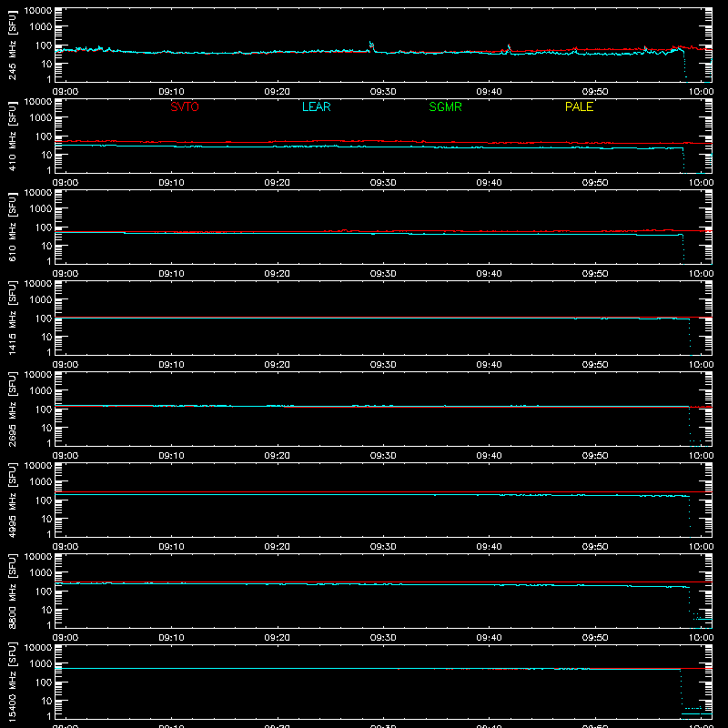Click the 10000 tick value on the 15400 MHz axis
This screenshot has width=728, height=728.
click(38, 648)
